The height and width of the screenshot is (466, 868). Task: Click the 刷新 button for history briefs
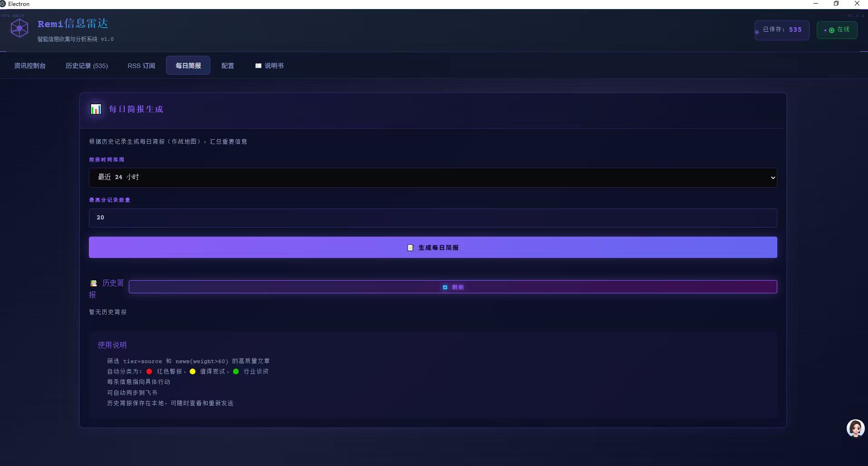tap(453, 287)
